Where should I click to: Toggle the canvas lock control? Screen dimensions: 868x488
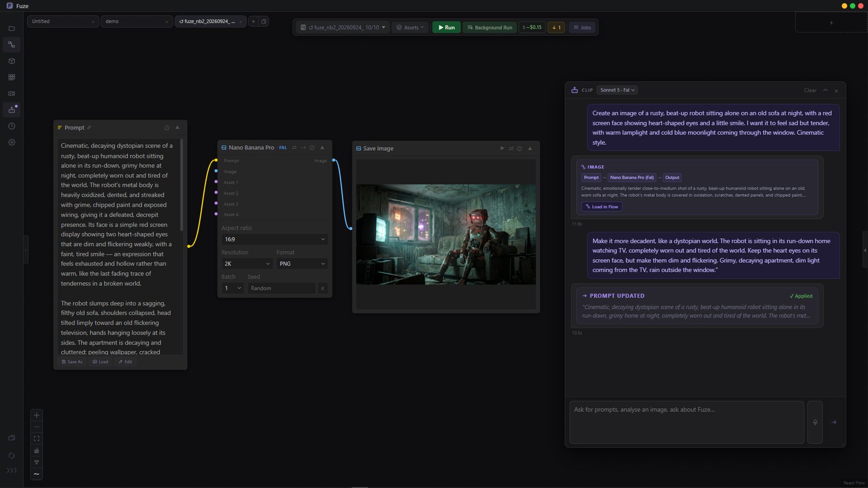pos(36,451)
